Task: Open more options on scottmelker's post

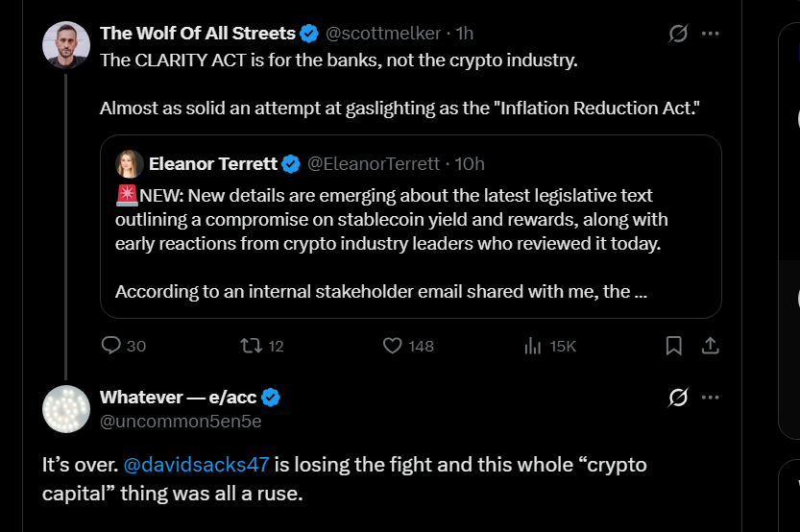Action: point(711,34)
